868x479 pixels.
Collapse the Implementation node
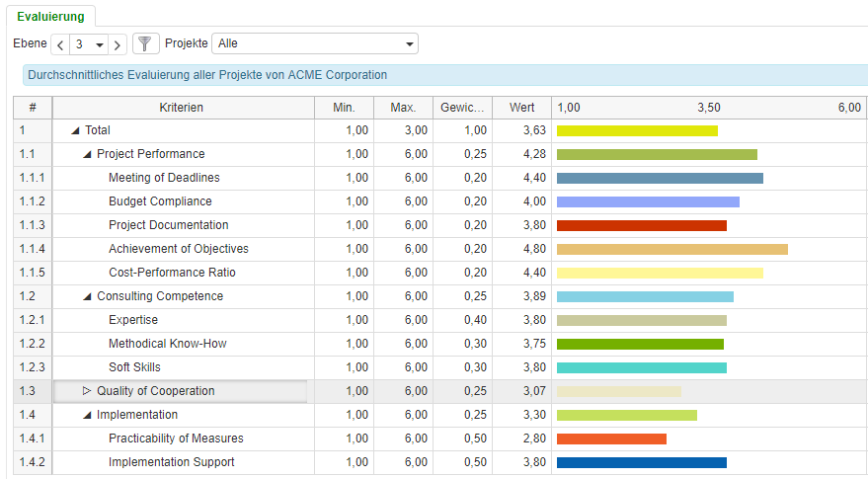click(x=87, y=415)
